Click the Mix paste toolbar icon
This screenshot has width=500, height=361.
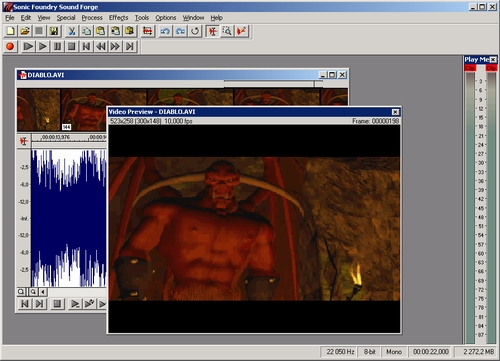click(115, 31)
